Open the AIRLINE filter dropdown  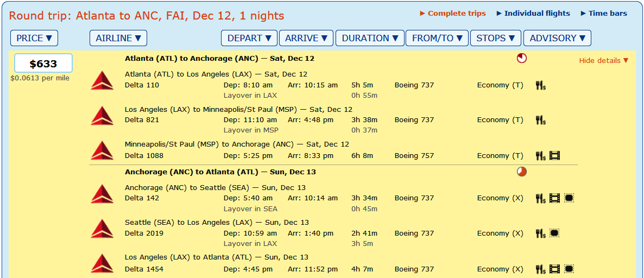pos(118,38)
